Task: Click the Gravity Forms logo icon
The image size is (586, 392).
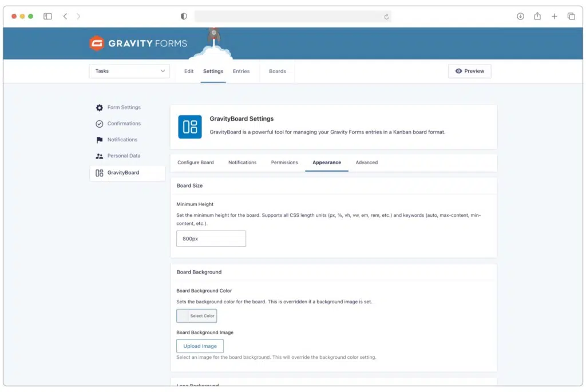Action: click(x=97, y=43)
